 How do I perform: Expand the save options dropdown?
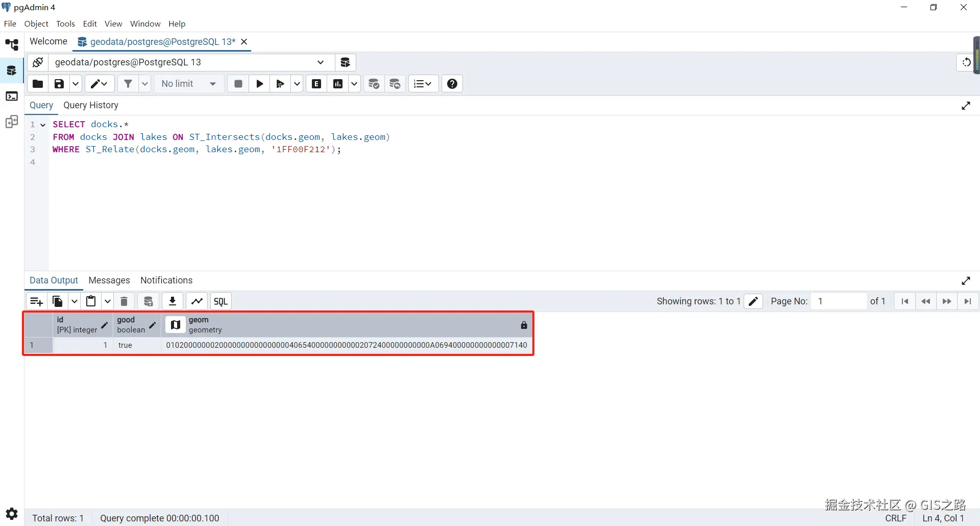(76, 84)
